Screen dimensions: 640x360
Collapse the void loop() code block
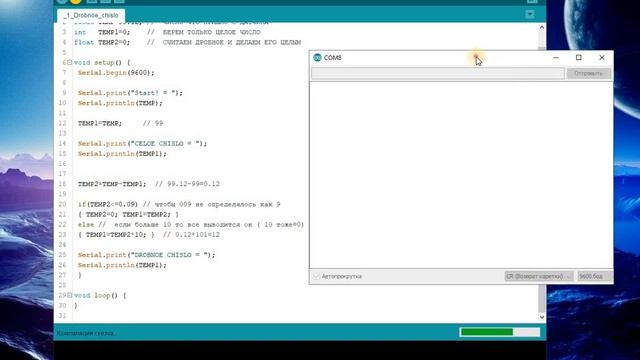(x=69, y=295)
